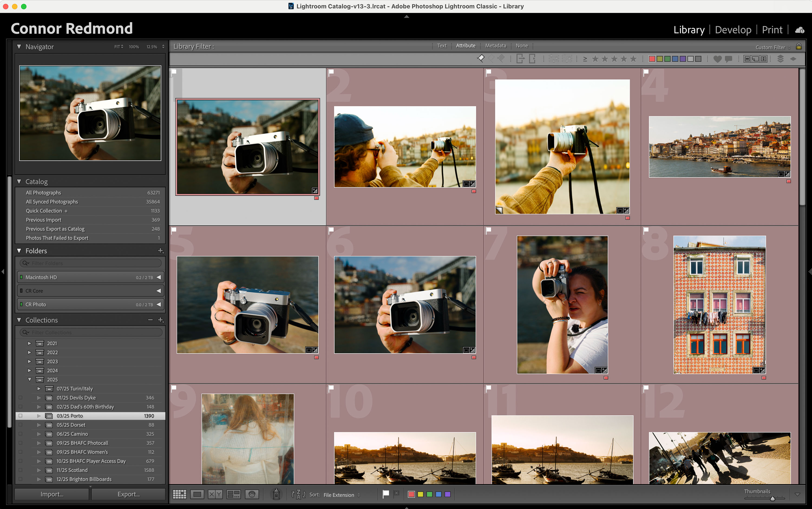
Task: Open Compare view (X|Y icon)
Action: [215, 494]
